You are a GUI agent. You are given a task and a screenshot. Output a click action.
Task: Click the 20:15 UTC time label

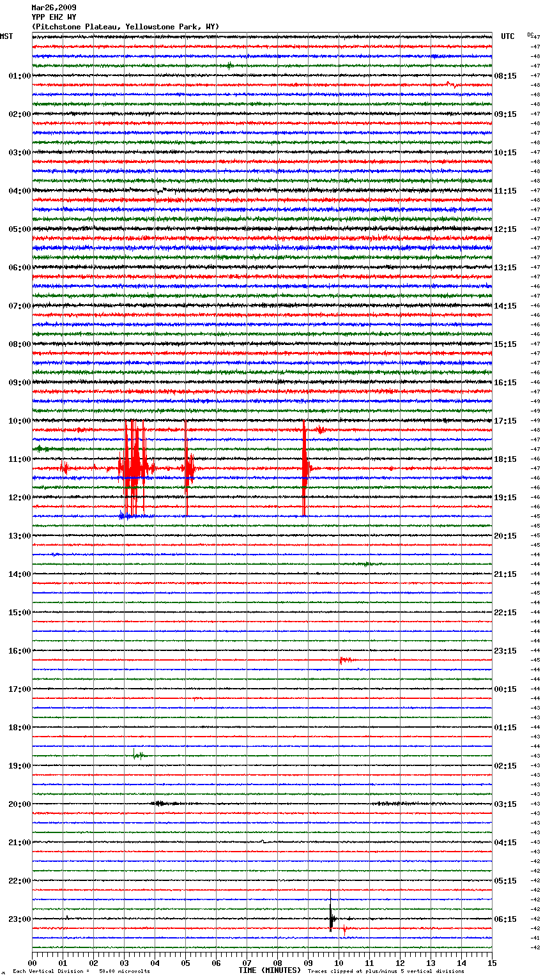[x=505, y=536]
